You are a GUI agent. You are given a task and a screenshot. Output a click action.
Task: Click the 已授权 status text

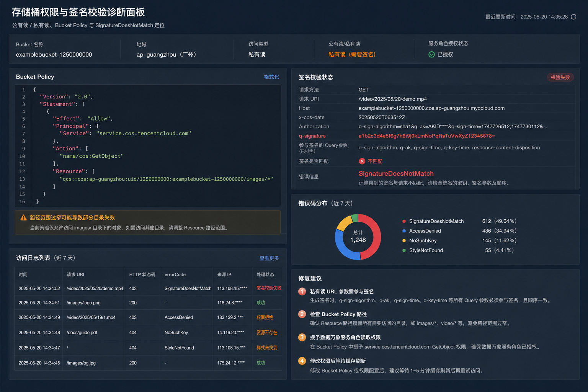click(445, 54)
